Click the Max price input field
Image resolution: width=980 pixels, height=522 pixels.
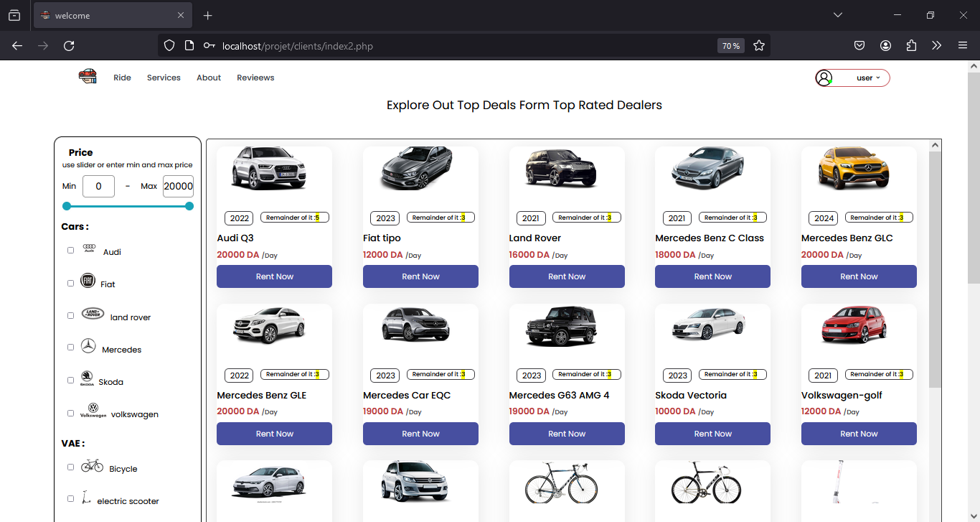(178, 186)
